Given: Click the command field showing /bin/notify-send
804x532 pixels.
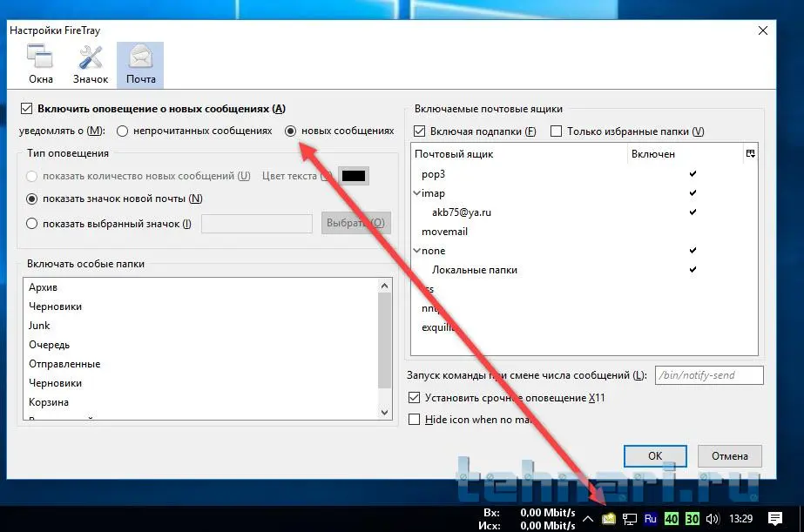Looking at the screenshot, I should (709, 375).
